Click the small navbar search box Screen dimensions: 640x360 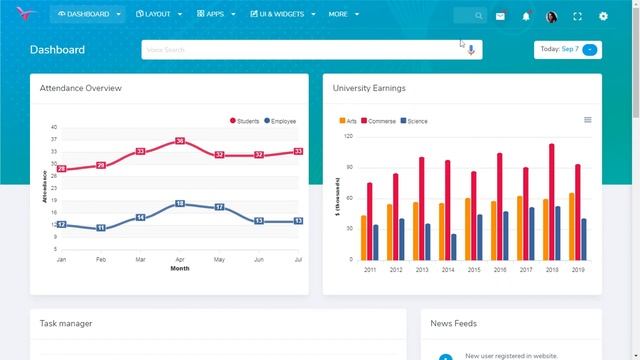pyautogui.click(x=470, y=16)
